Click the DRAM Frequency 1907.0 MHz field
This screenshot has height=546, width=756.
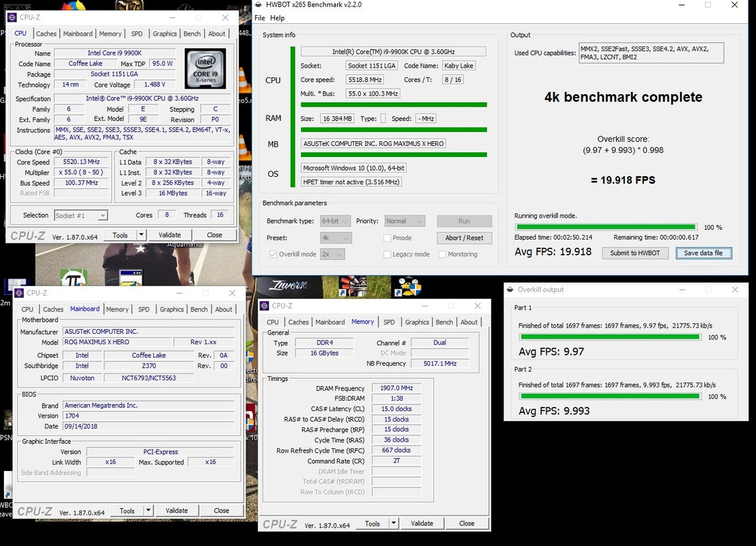(396, 388)
